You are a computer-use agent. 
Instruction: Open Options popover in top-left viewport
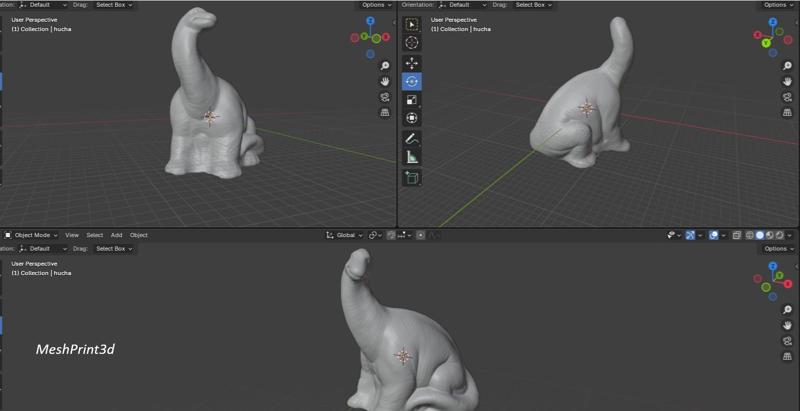click(377, 5)
